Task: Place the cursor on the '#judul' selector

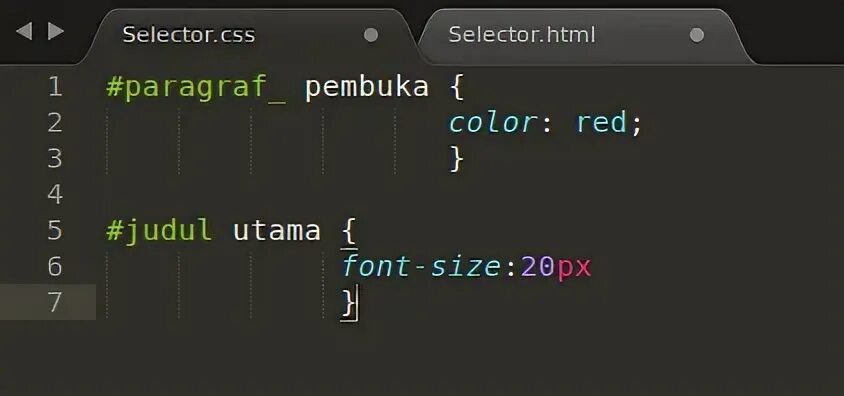Action: (x=159, y=231)
